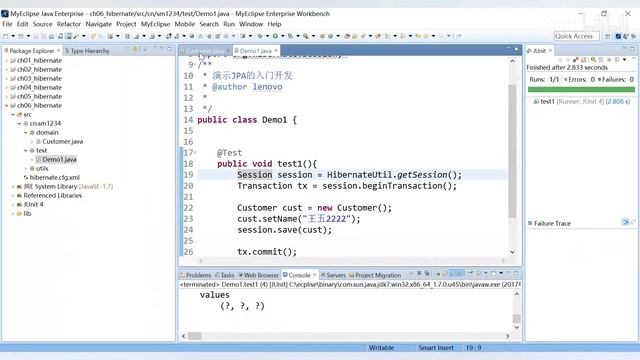
Task: Open the Window menu
Action: [x=251, y=24]
